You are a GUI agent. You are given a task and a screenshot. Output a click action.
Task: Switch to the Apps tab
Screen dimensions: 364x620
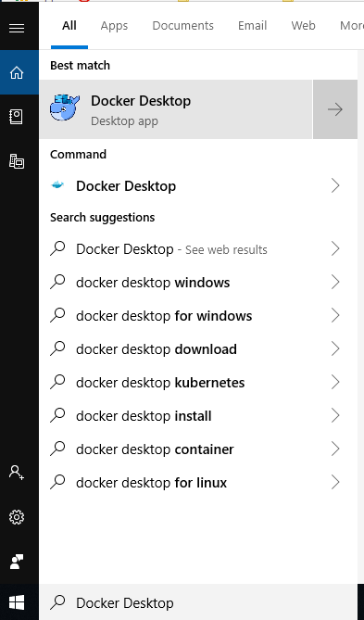pyautogui.click(x=114, y=26)
